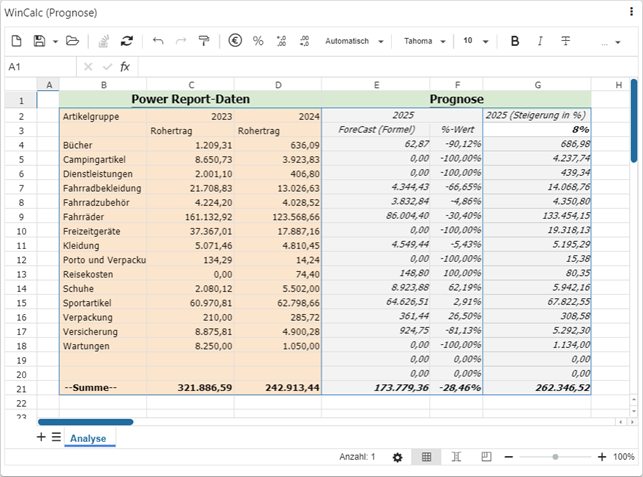Select the format painter tool
The height and width of the screenshot is (477, 643).
pyautogui.click(x=204, y=41)
